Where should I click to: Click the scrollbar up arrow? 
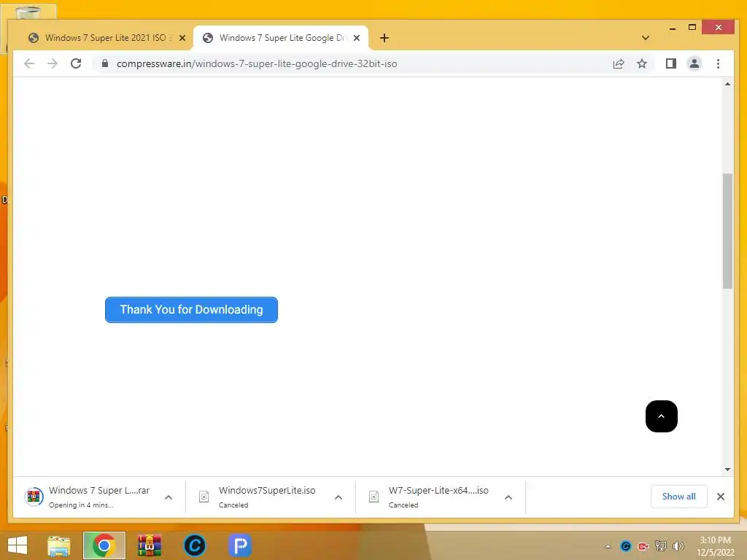pyautogui.click(x=727, y=85)
